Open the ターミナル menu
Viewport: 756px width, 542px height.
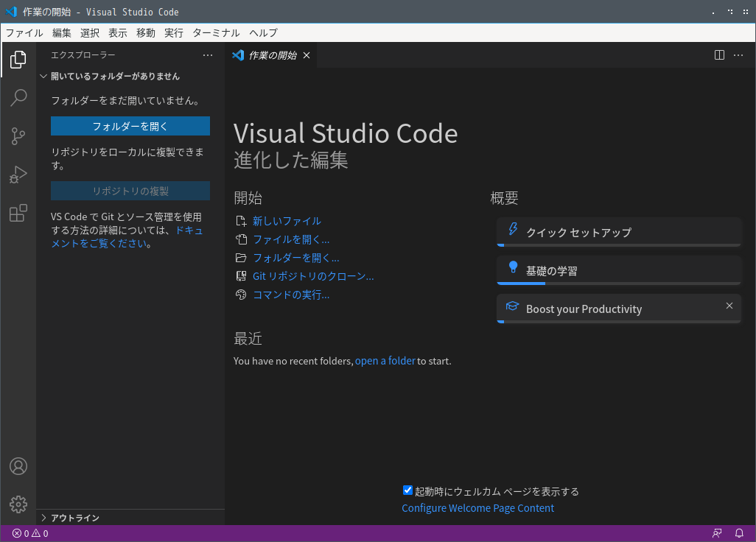click(216, 32)
